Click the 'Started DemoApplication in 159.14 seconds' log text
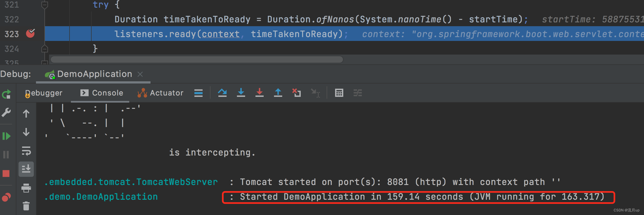Viewport: 644px width, 215px height. pos(352,197)
